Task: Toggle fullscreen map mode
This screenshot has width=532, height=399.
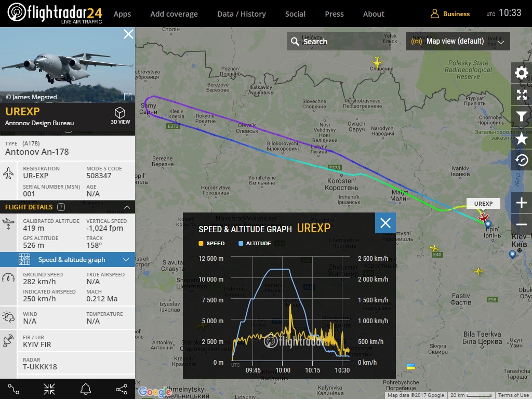Action: click(521, 95)
